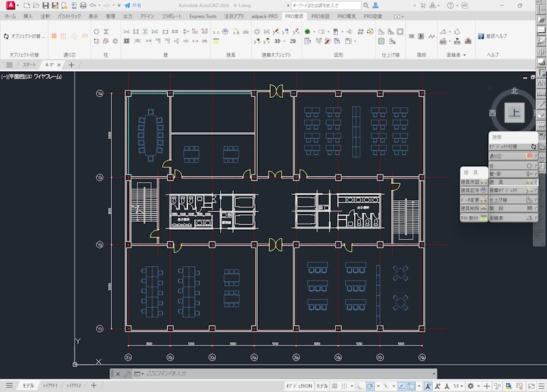Screen dimensions: 547x392
Task: Click the command line input field
Action: pyautogui.click(x=288, y=374)
